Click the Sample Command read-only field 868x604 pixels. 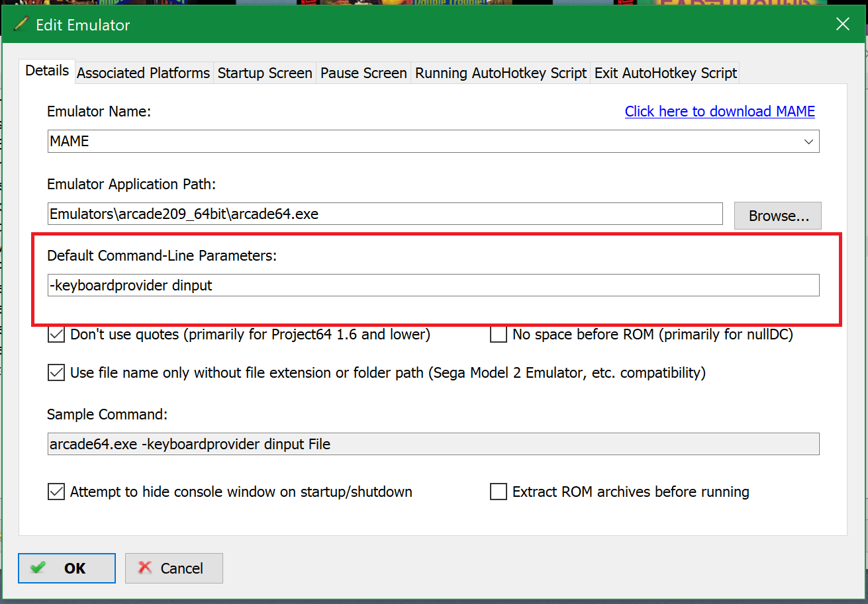click(x=434, y=444)
